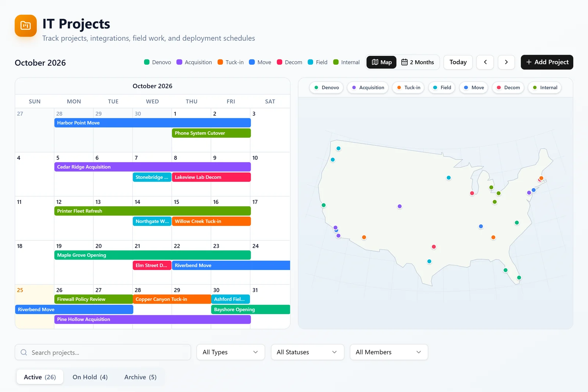Toggle the Decom map filter chip
The width and height of the screenshot is (588, 392).
[x=508, y=87]
